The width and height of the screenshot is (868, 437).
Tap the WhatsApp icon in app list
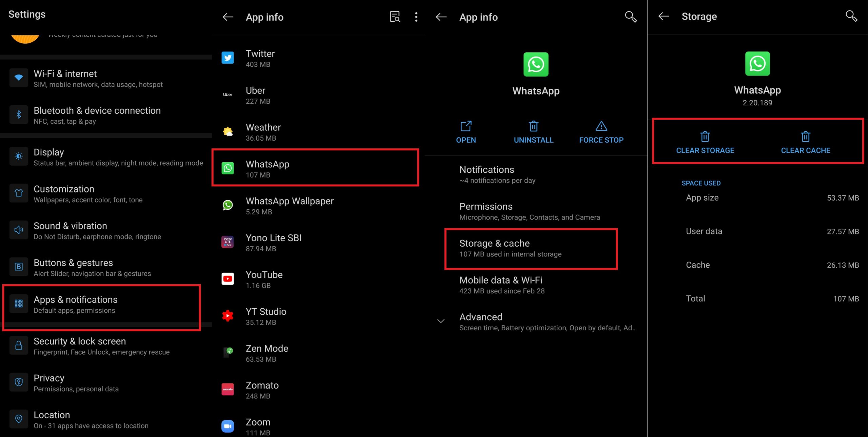228,168
